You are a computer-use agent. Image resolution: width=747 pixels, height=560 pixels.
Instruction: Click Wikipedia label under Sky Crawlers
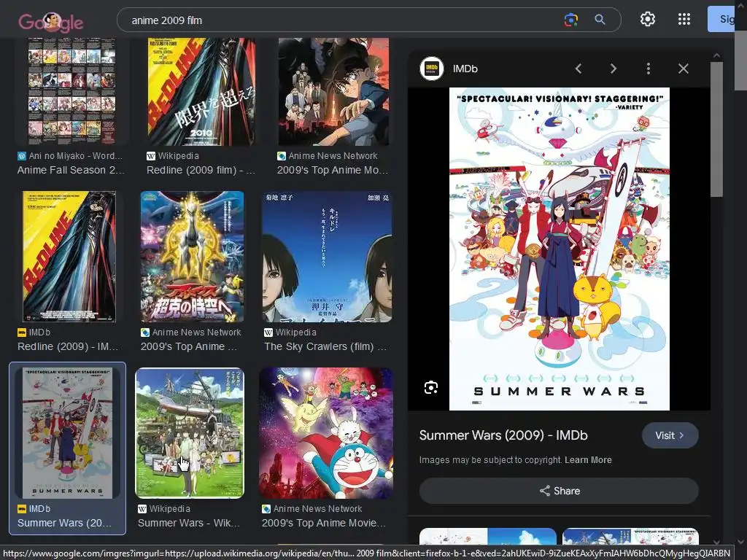pos(290,332)
